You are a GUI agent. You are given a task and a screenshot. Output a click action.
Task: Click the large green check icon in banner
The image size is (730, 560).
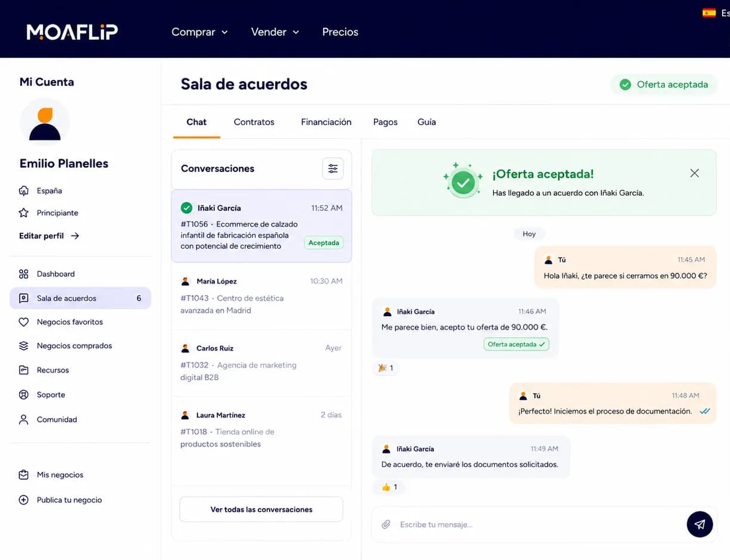pyautogui.click(x=463, y=182)
